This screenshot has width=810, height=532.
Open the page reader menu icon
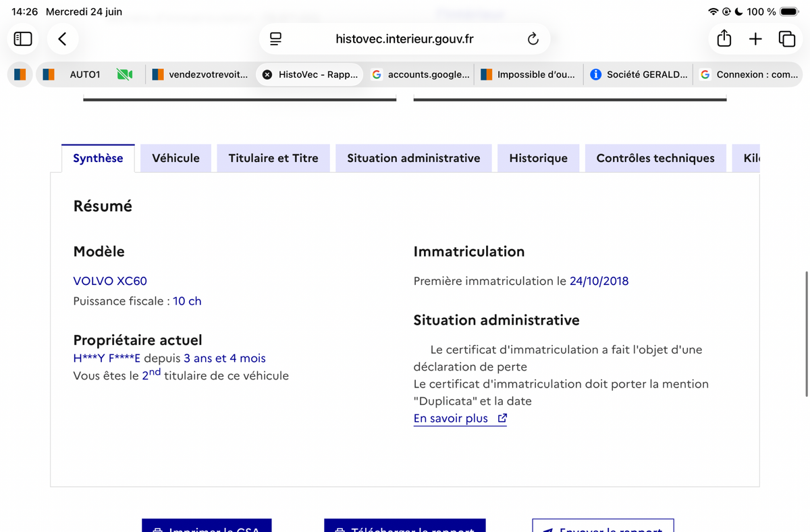275,39
